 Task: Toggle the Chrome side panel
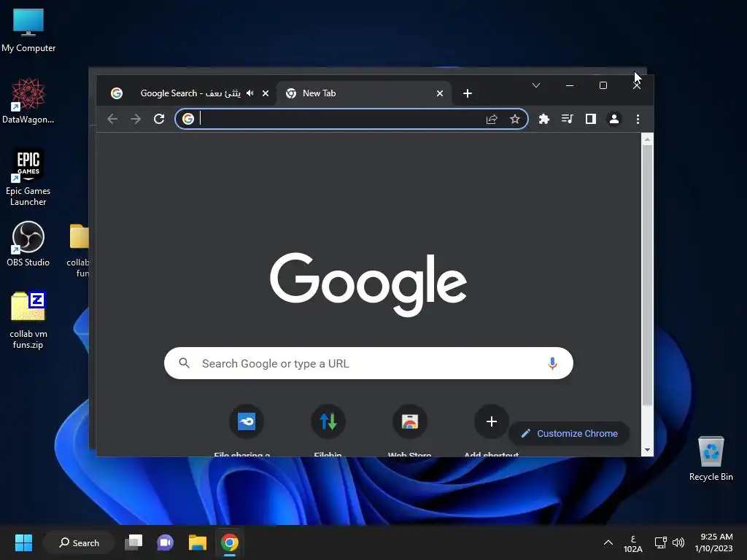coord(591,119)
